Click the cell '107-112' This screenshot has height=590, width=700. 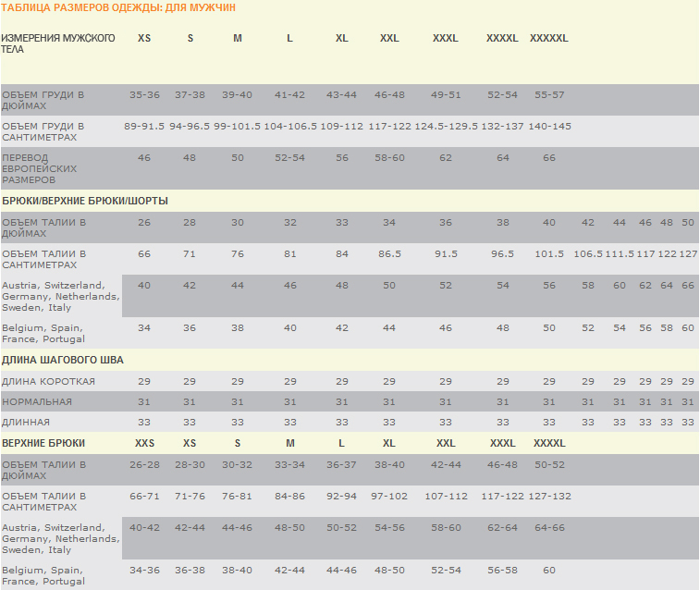click(x=446, y=497)
